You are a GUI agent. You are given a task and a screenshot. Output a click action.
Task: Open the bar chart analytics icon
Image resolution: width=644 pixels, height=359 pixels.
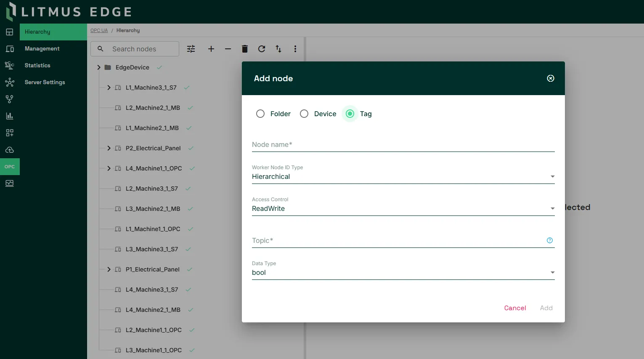tap(10, 116)
